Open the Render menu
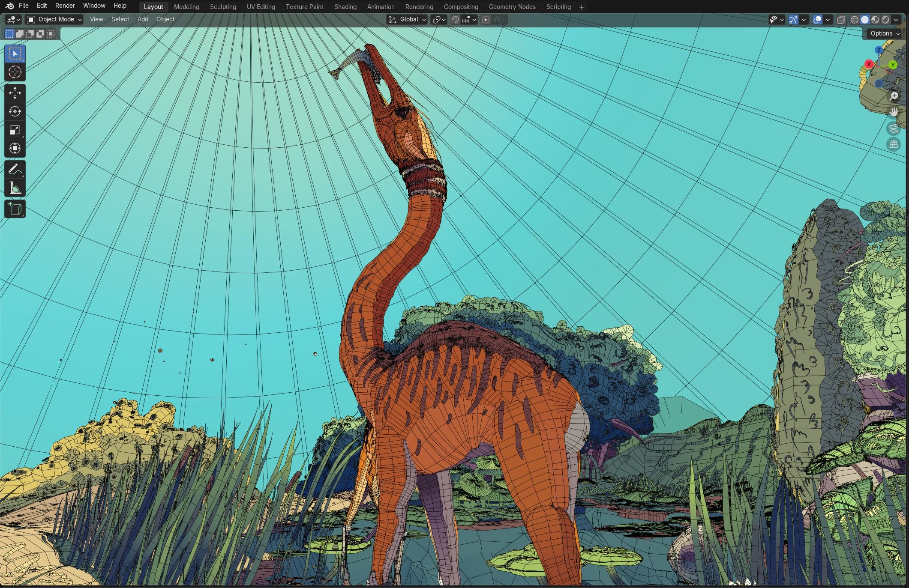The height and width of the screenshot is (588, 909). [x=65, y=6]
